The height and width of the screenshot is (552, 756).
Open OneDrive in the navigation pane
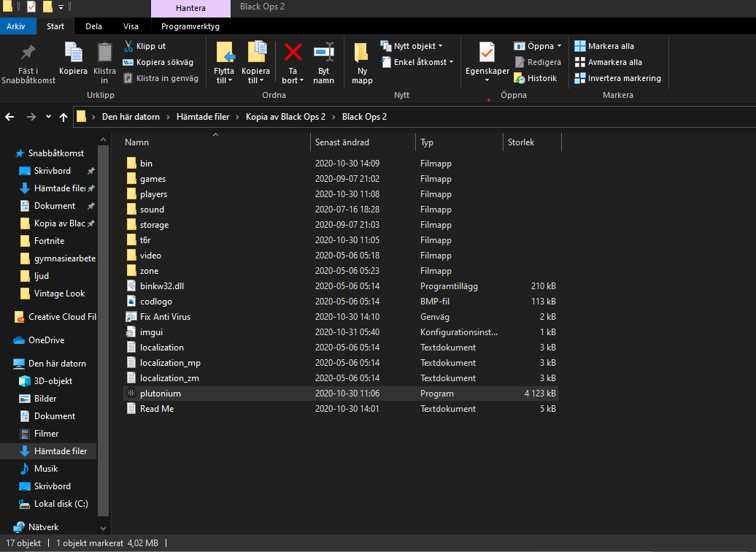[x=39, y=340]
